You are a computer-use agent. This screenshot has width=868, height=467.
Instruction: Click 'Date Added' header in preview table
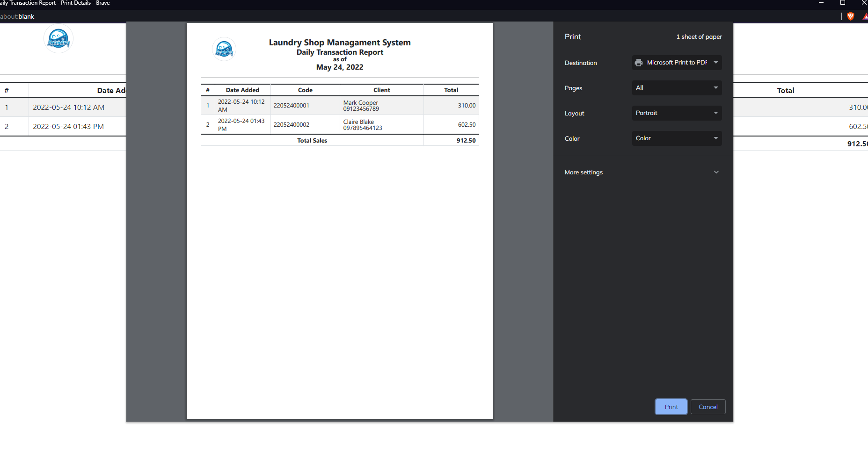tap(242, 90)
